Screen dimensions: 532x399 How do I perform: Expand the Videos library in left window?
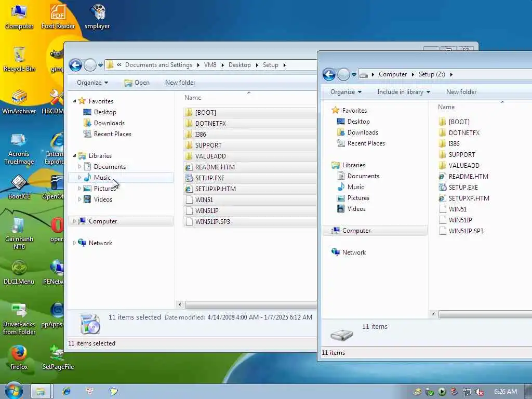(x=79, y=199)
